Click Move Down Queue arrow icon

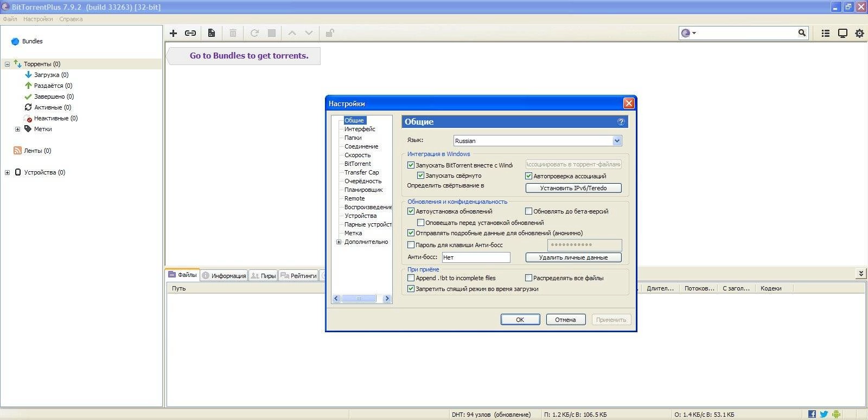(309, 33)
